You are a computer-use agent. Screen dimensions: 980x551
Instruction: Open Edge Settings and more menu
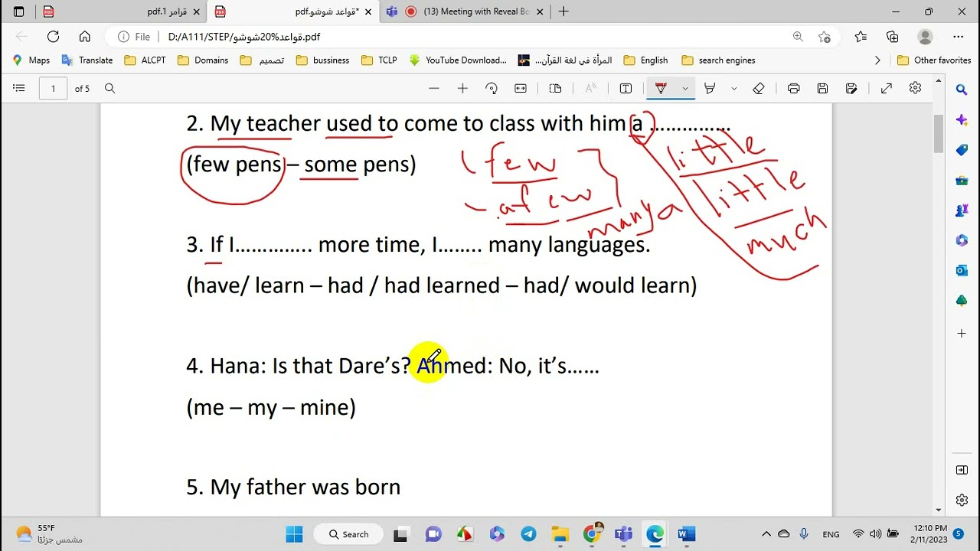pyautogui.click(x=959, y=36)
